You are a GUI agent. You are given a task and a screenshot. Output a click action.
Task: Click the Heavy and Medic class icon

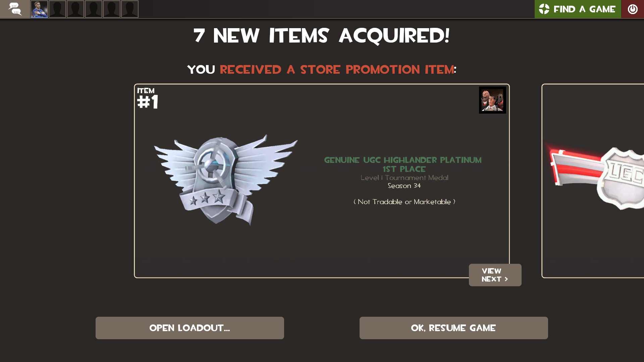click(x=492, y=100)
